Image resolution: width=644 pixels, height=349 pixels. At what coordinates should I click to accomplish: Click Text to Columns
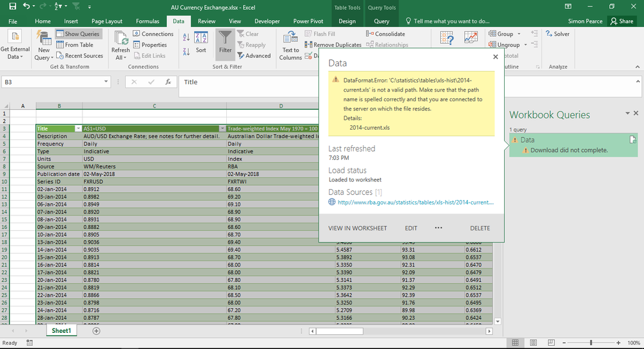(290, 45)
